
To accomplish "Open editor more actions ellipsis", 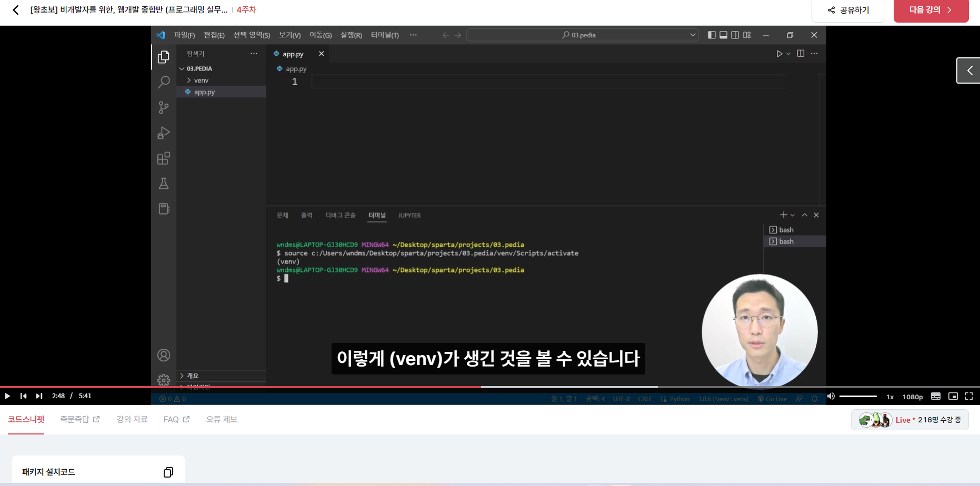I will pos(814,54).
